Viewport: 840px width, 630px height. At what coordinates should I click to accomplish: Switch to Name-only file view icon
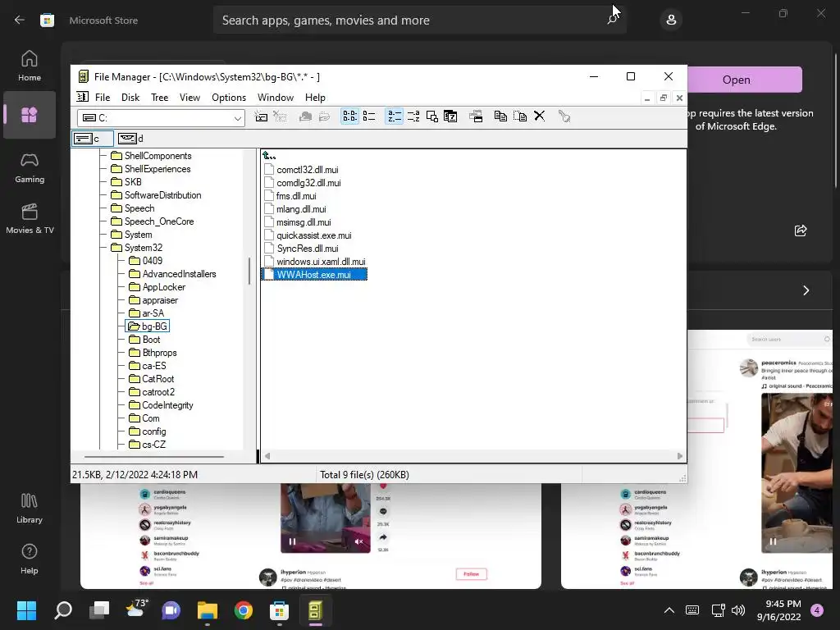click(x=349, y=116)
